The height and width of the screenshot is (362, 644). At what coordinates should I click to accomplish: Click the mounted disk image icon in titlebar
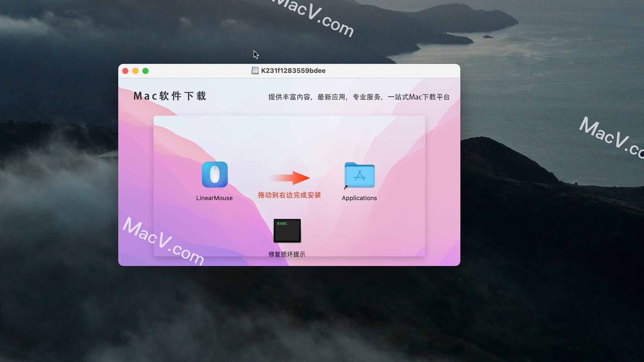point(256,70)
